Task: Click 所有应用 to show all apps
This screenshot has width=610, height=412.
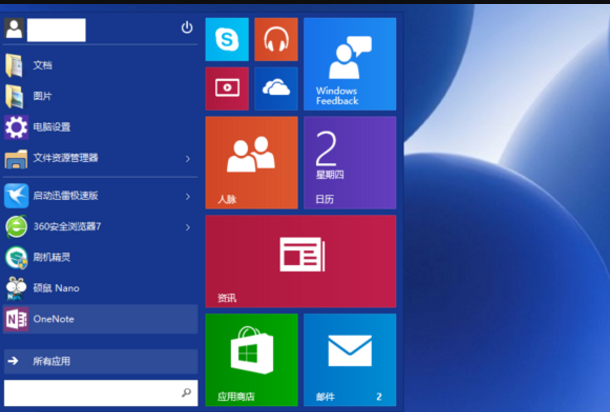Action: point(52,361)
